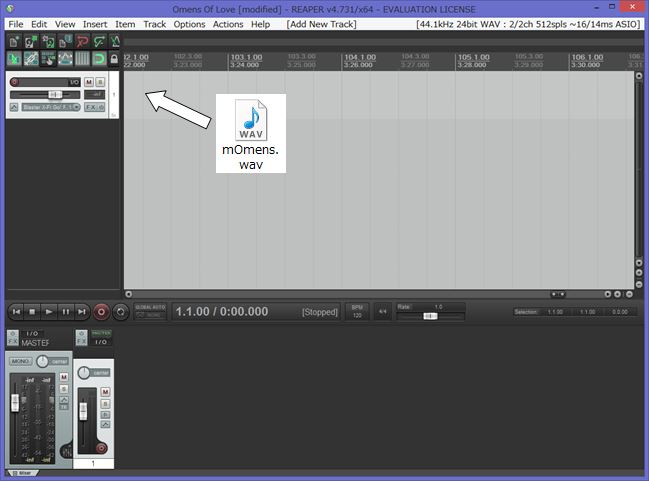Screen dimensions: 649x482
Task: Click the track 1 I/O routing button
Action: click(x=74, y=81)
